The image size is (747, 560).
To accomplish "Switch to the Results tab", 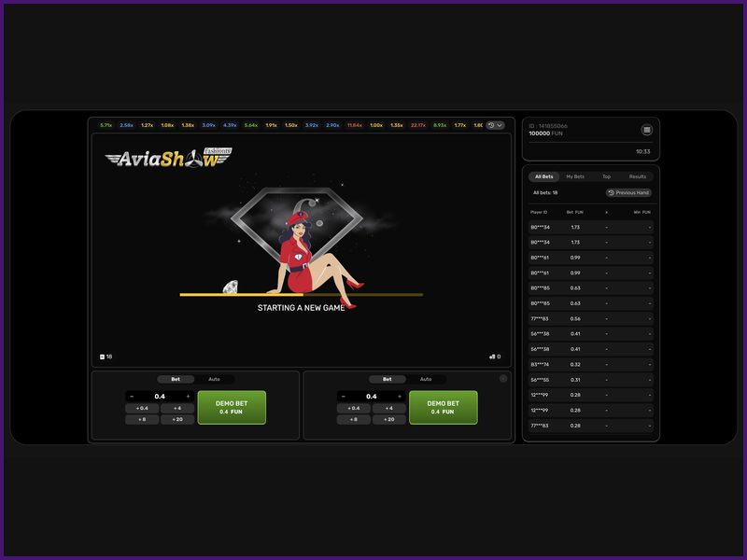I will [x=637, y=176].
